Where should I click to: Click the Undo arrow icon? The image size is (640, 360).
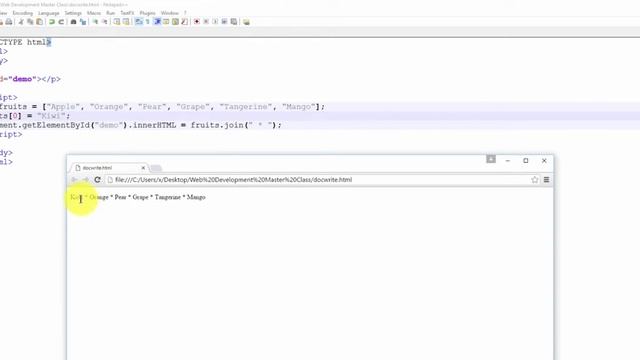coord(52,22)
